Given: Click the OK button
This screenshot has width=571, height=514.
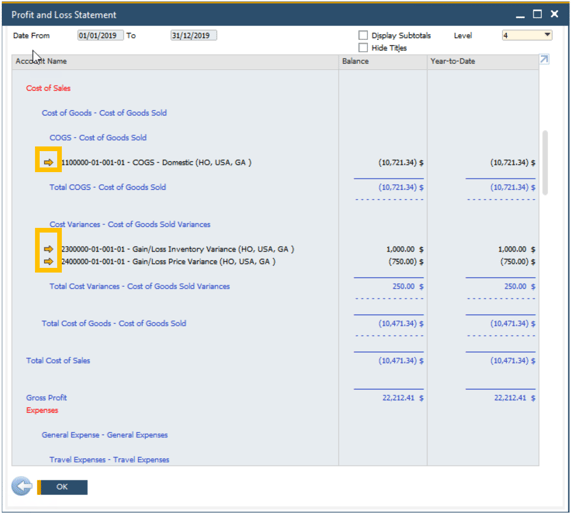Looking at the screenshot, I should pos(62,487).
